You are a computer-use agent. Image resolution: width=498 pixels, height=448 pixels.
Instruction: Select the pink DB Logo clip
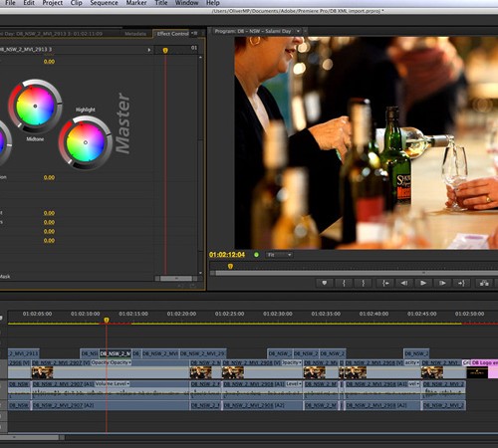[485, 363]
